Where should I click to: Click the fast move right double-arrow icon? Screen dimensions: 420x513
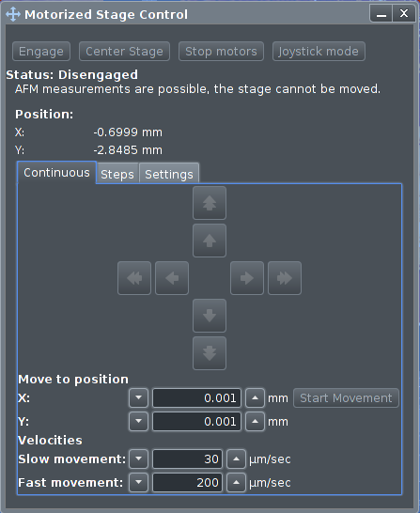pos(285,278)
